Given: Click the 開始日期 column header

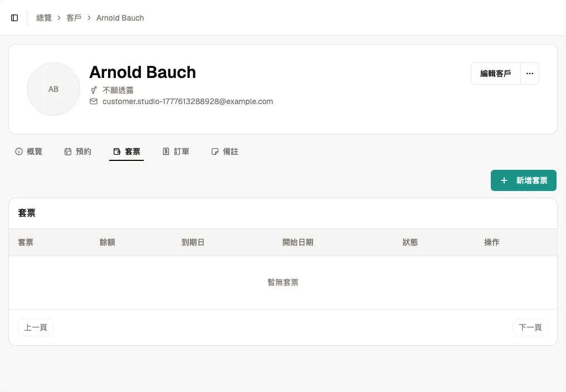Looking at the screenshot, I should coord(298,242).
